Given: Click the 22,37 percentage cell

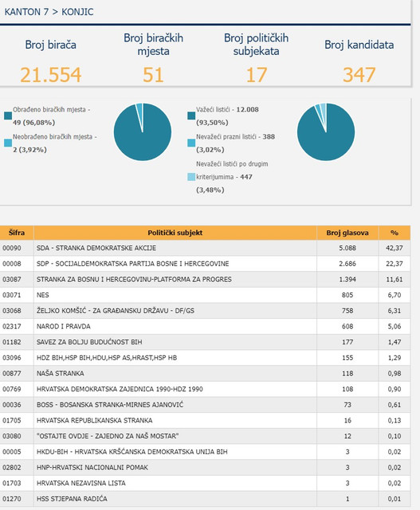Looking at the screenshot, I should click(x=394, y=264).
